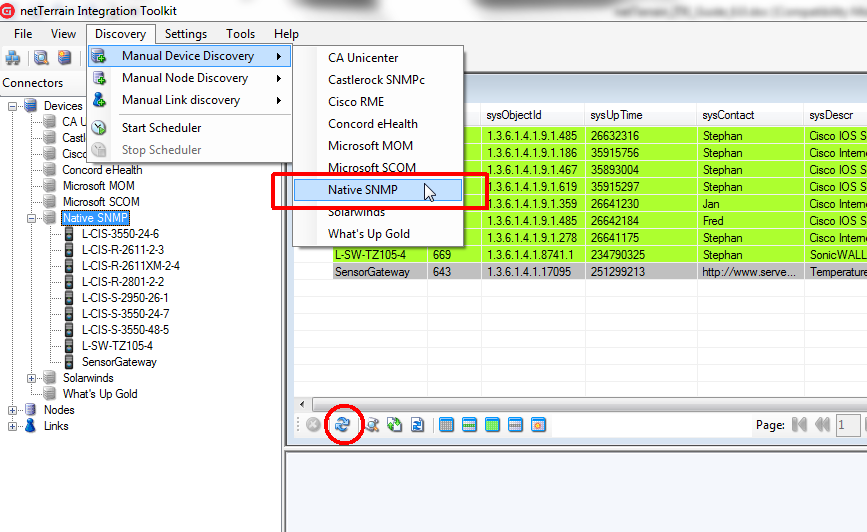The image size is (867, 532).
Task: Sort by sysUpTime column header
Action: point(616,115)
